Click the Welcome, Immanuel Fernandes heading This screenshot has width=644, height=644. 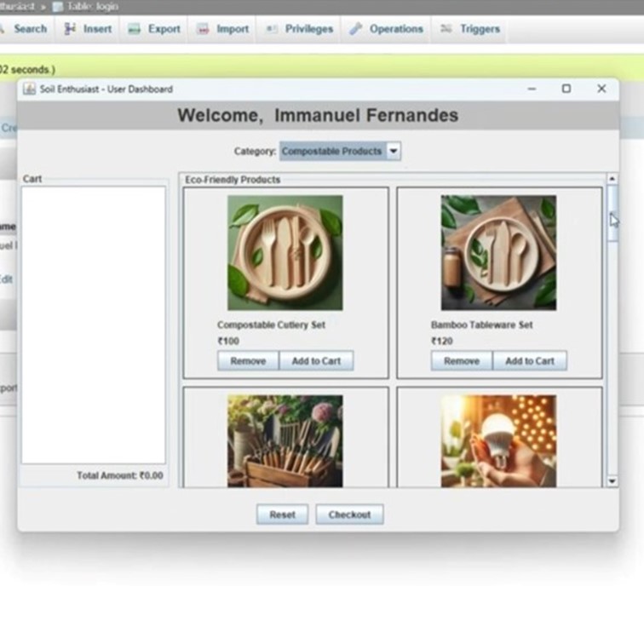click(318, 115)
